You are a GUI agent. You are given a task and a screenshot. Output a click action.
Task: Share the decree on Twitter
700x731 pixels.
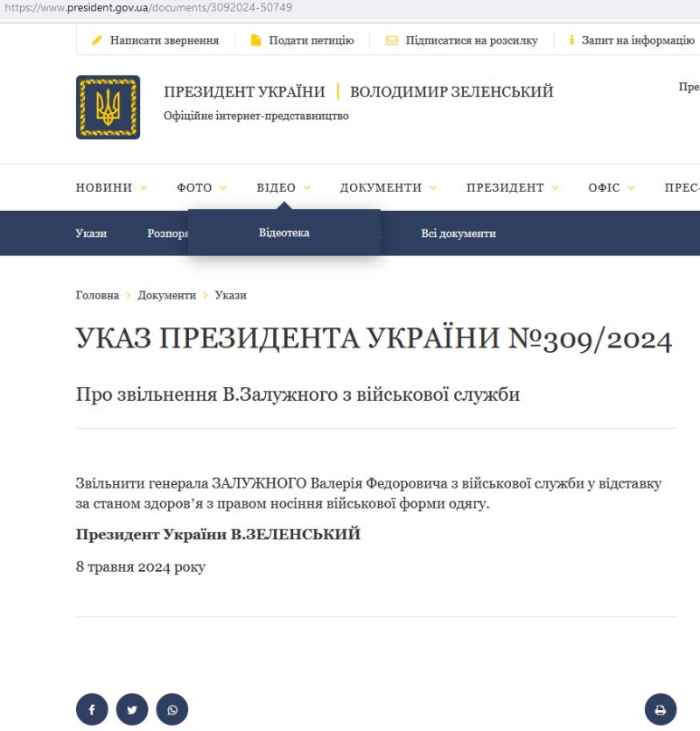(x=132, y=709)
